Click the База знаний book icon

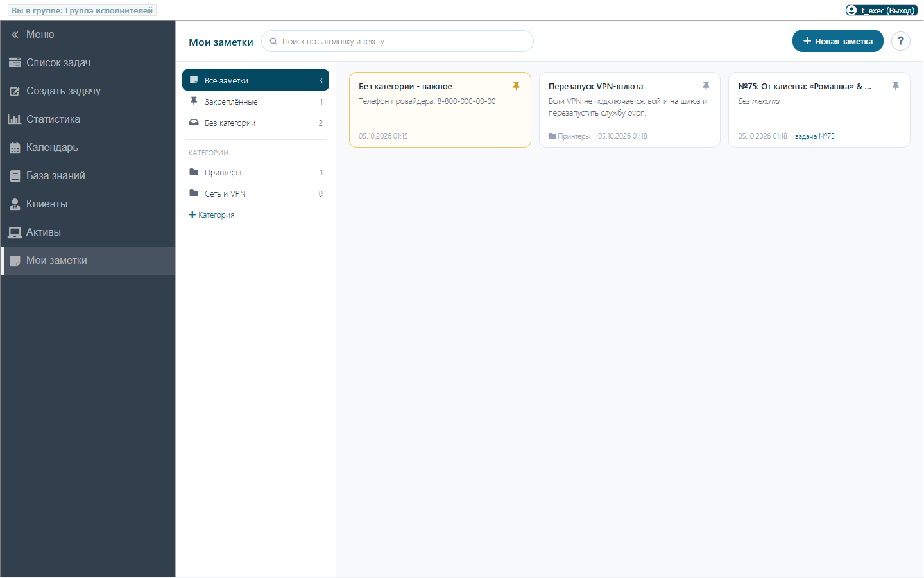[15, 176]
